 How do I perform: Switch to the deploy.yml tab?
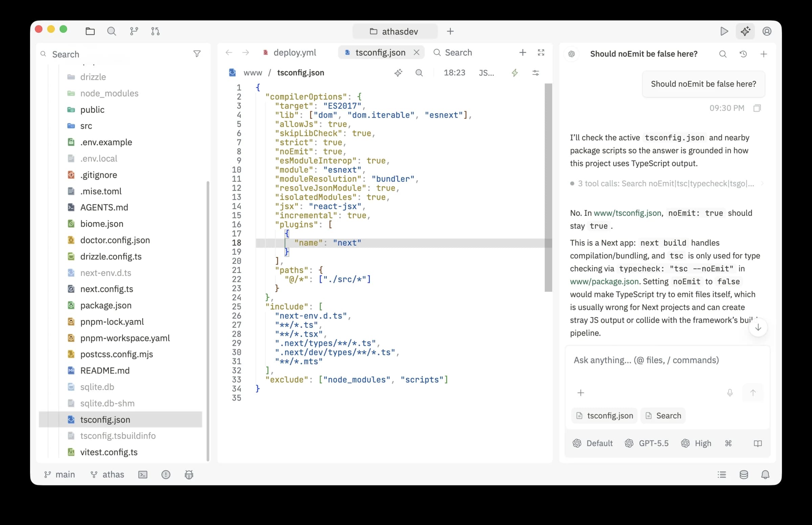pos(290,52)
